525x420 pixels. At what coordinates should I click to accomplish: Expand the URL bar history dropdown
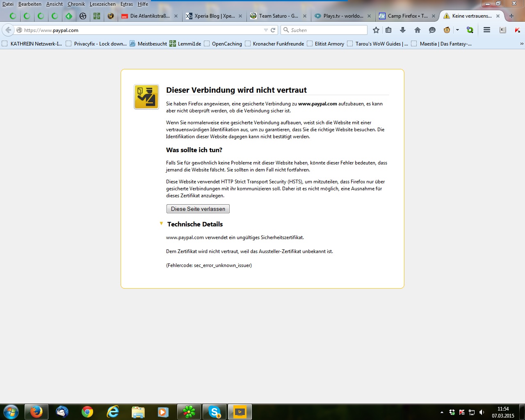pyautogui.click(x=266, y=30)
